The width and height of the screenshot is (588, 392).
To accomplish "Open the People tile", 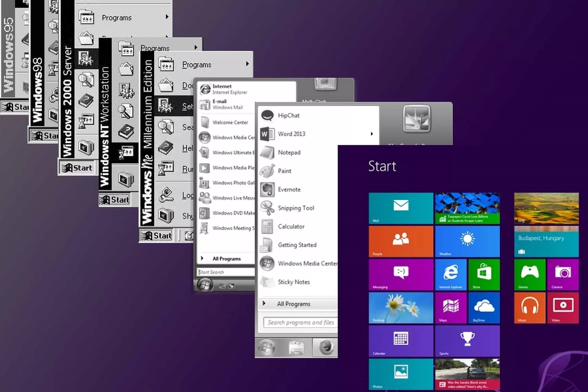I will [401, 241].
